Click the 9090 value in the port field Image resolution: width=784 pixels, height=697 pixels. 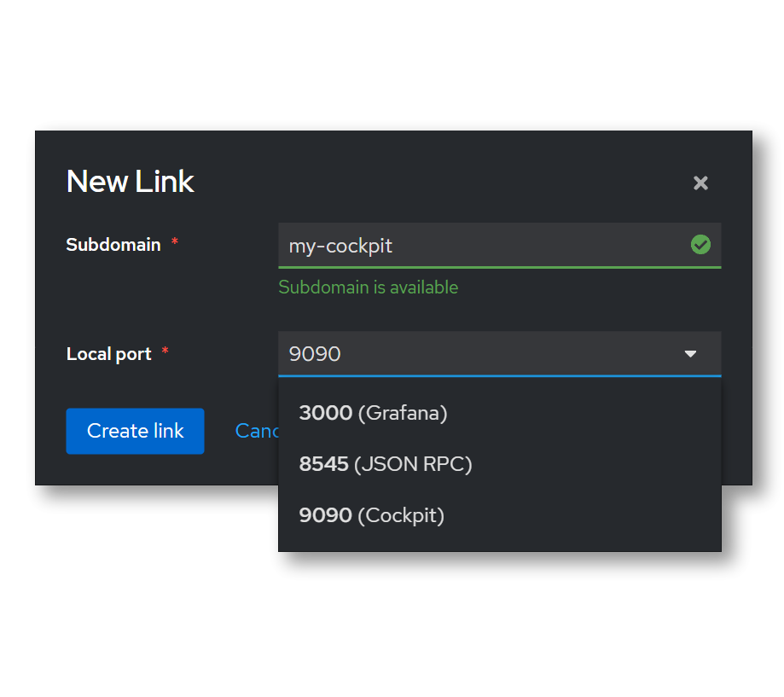(x=315, y=353)
